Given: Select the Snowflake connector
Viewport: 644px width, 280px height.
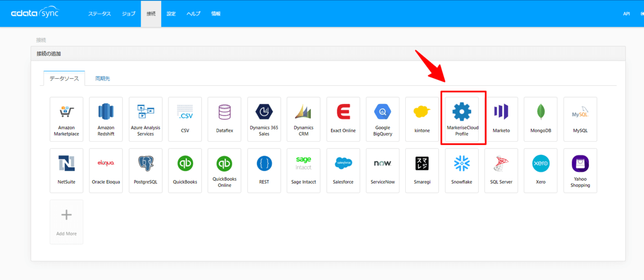Looking at the screenshot, I should [462, 171].
